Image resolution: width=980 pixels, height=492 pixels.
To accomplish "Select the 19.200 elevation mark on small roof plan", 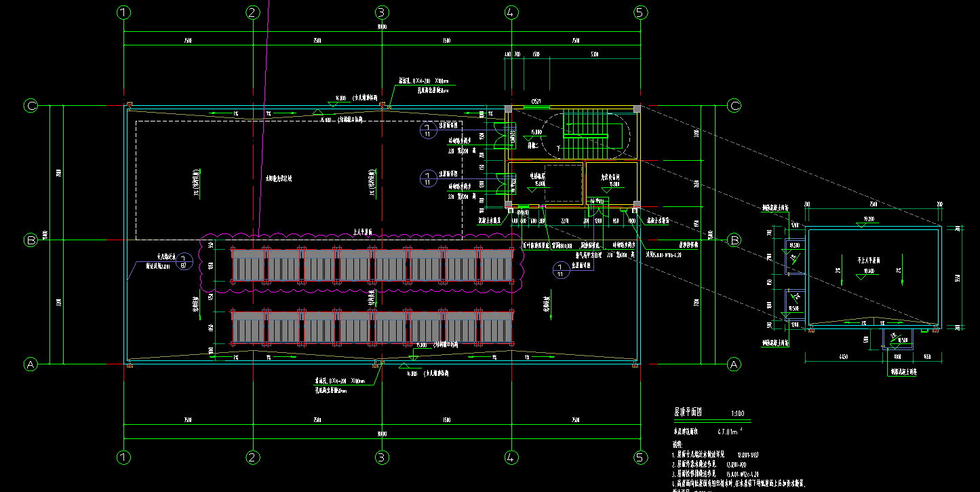I will [869, 219].
